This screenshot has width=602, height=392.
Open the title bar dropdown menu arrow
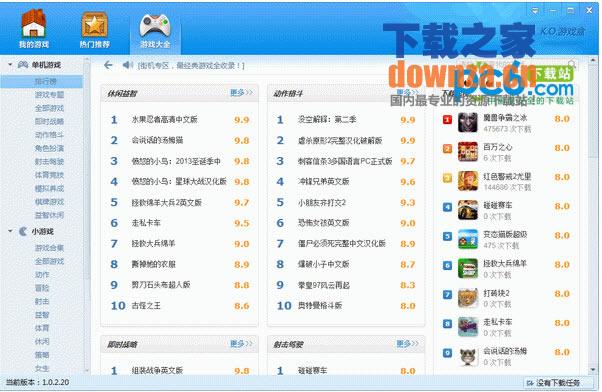point(535,11)
